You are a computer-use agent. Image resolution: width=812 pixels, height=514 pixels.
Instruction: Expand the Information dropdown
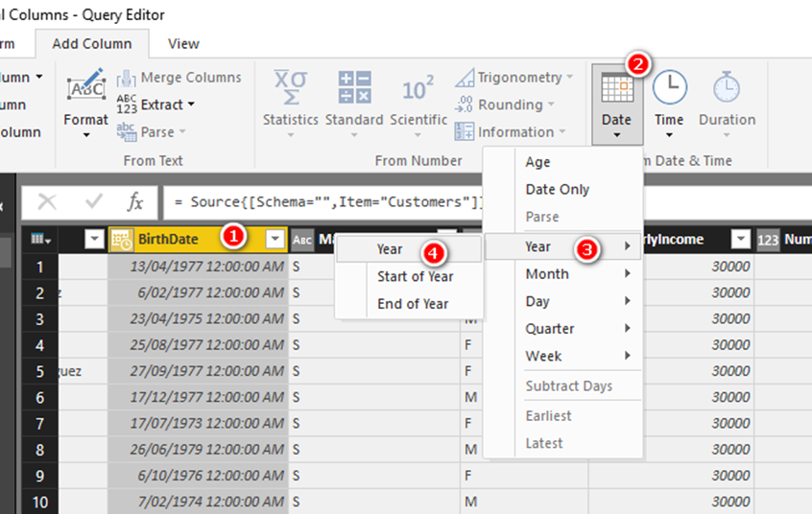point(510,132)
